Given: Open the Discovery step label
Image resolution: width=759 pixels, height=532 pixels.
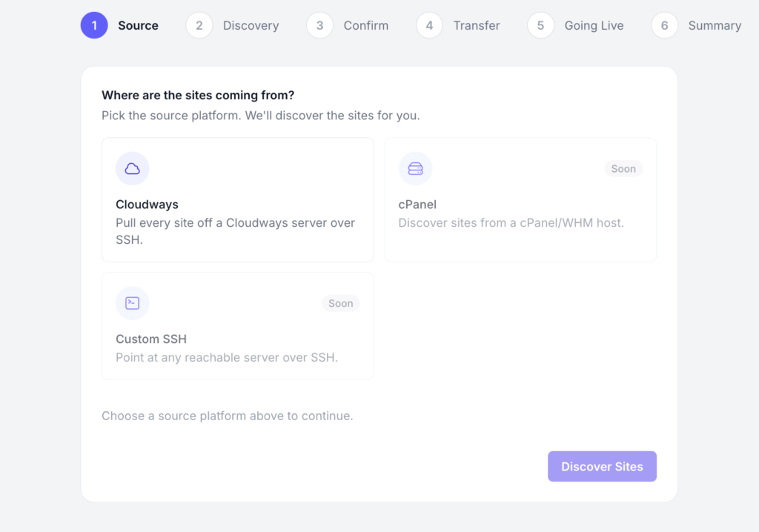Looking at the screenshot, I should [251, 25].
